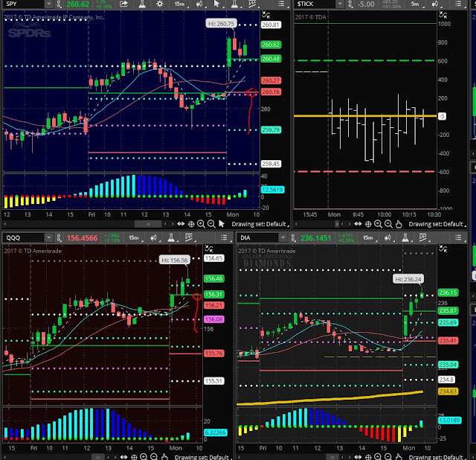Zoom in on the SPY chart
The width and height of the screenshot is (476, 460).
click(x=201, y=224)
